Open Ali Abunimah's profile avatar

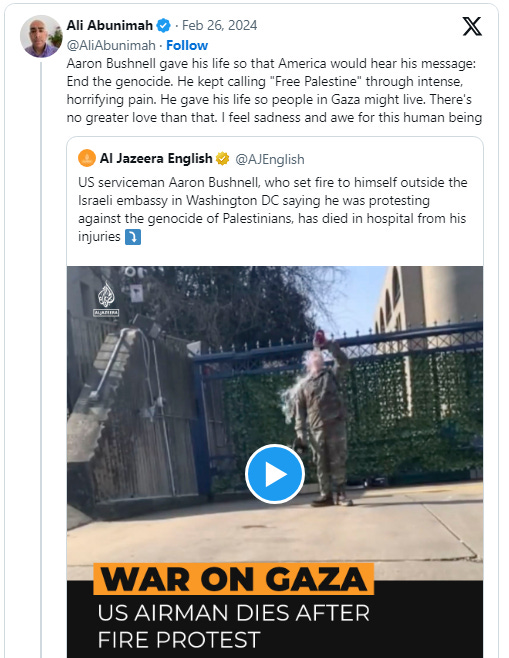(41, 36)
